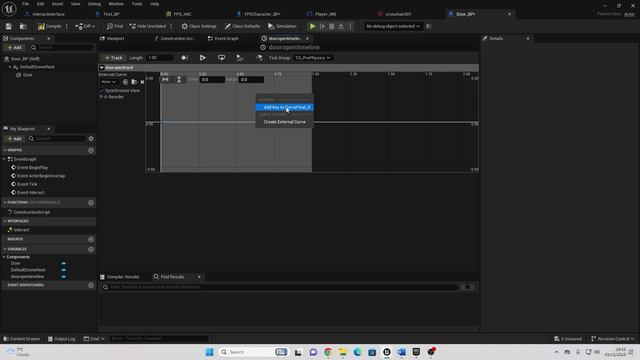The image size is (640, 360).
Task: Click the Eject icon in play controls
Action: pos(341,26)
